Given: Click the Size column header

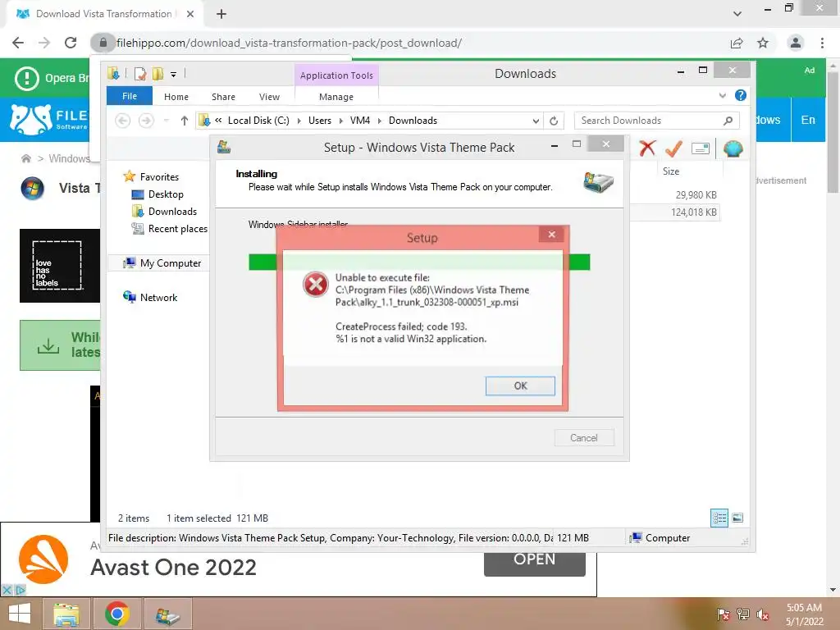Looking at the screenshot, I should [x=671, y=171].
